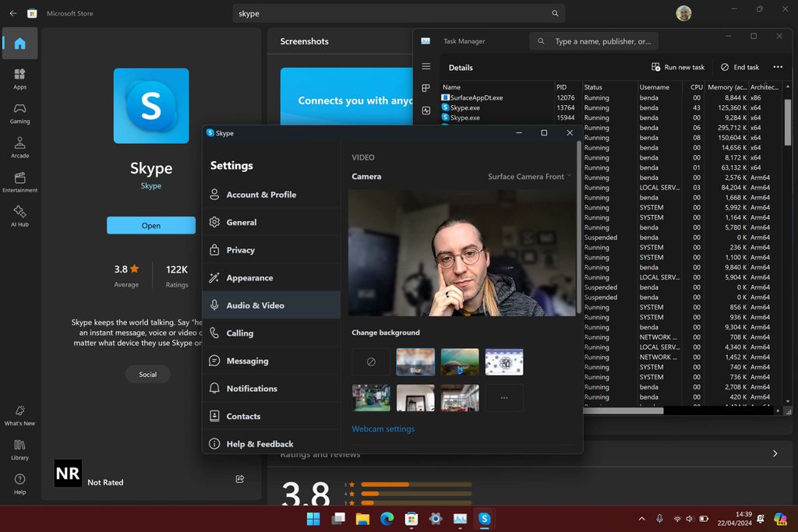Screen dimensions: 798x532
Task: Expand the Ratings and reviews section
Action: click(775, 453)
